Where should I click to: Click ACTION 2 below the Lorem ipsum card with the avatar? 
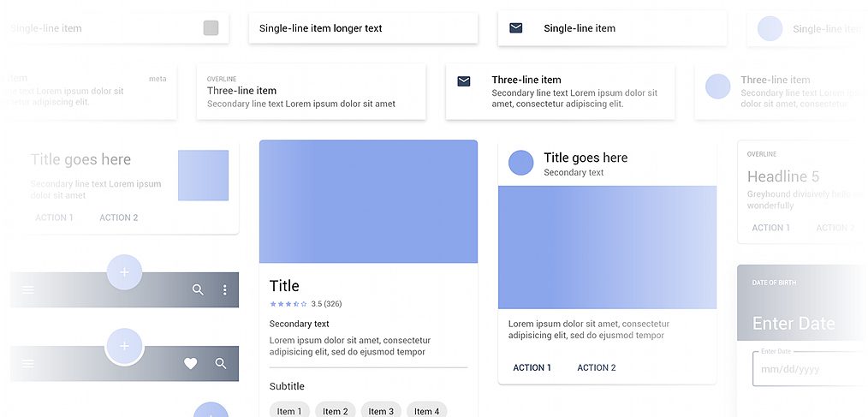[596, 367]
